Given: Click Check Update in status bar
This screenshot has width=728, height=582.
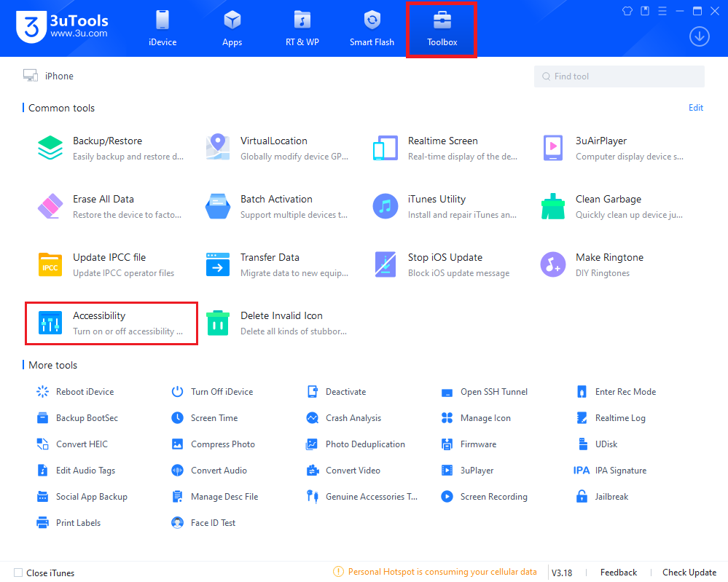Looking at the screenshot, I should pos(689,573).
